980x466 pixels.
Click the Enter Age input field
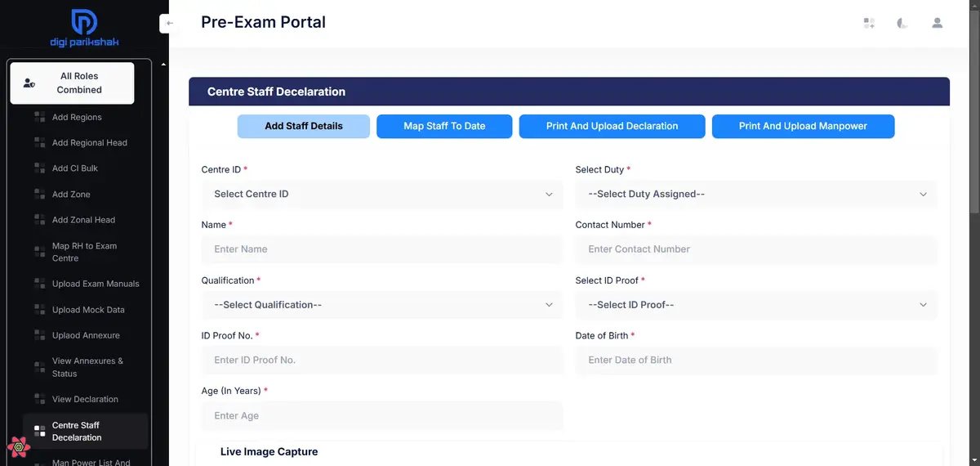point(382,415)
